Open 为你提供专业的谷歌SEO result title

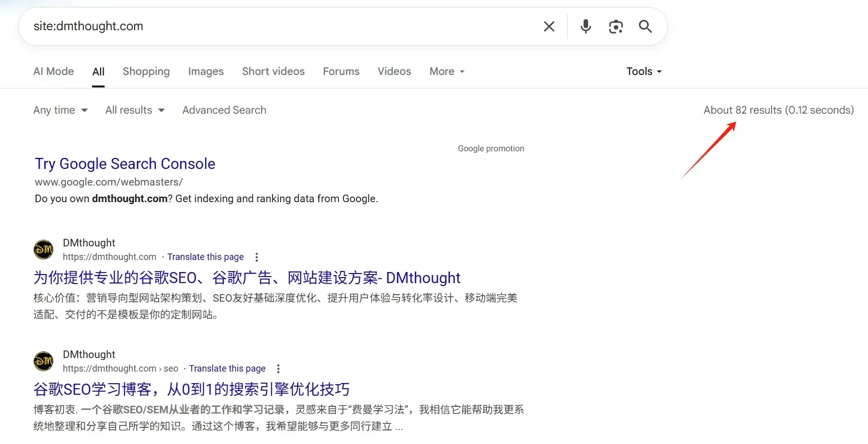pyautogui.click(x=247, y=278)
